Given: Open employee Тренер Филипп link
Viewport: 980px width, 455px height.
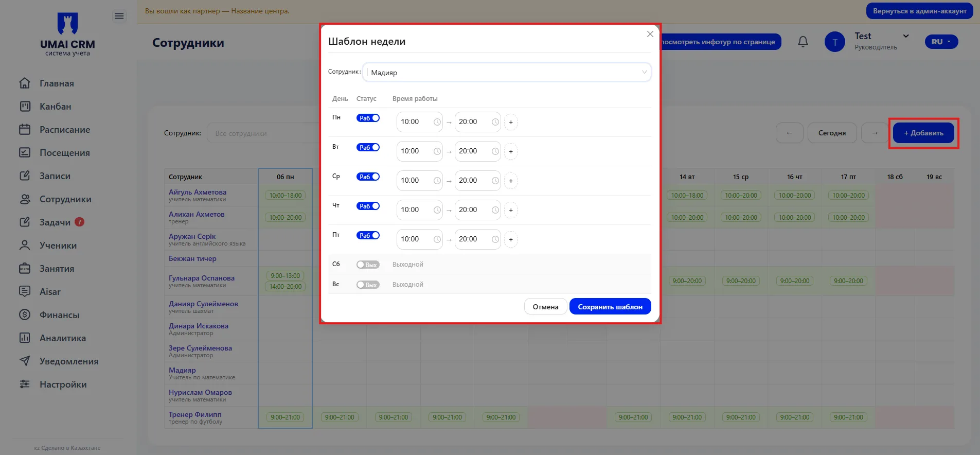Looking at the screenshot, I should point(195,414).
